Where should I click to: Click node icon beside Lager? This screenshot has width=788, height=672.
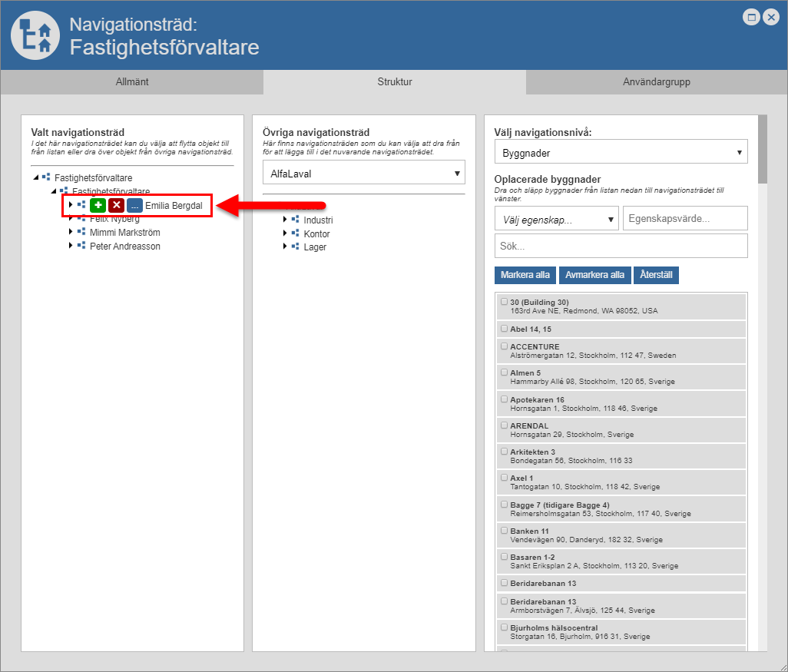click(296, 247)
